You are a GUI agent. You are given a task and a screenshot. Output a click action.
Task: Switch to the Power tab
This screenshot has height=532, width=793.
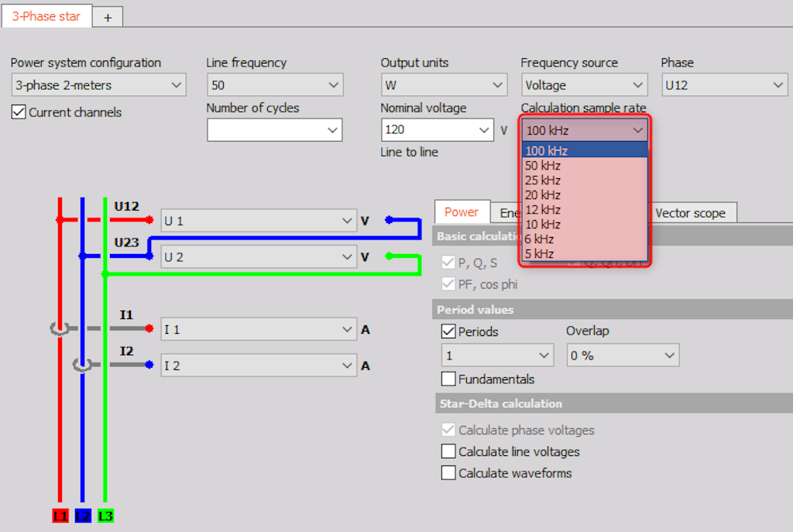pos(462,212)
